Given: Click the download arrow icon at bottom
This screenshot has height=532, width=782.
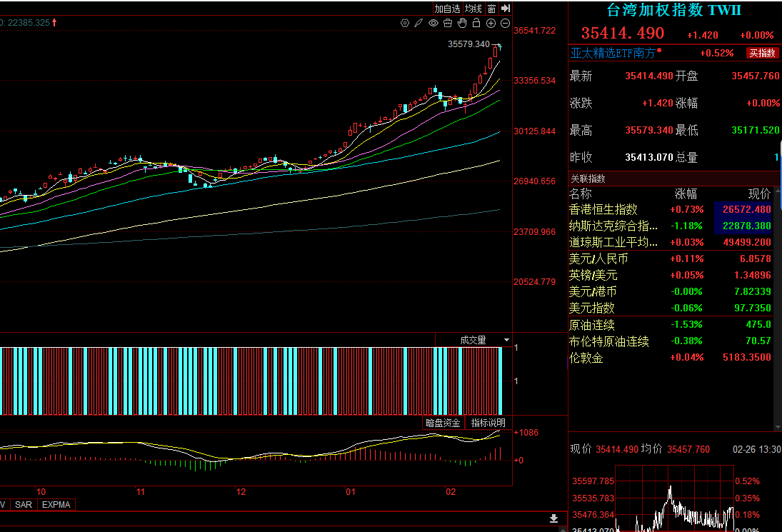Looking at the screenshot, I should point(553,518).
